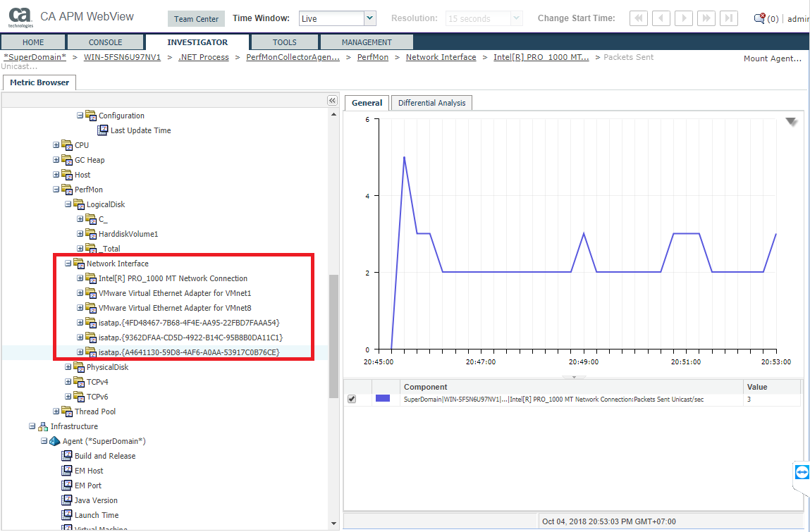The height and width of the screenshot is (532, 810).
Task: Uncheck the Packets Sent Unicast metric checkbox
Action: click(x=352, y=400)
